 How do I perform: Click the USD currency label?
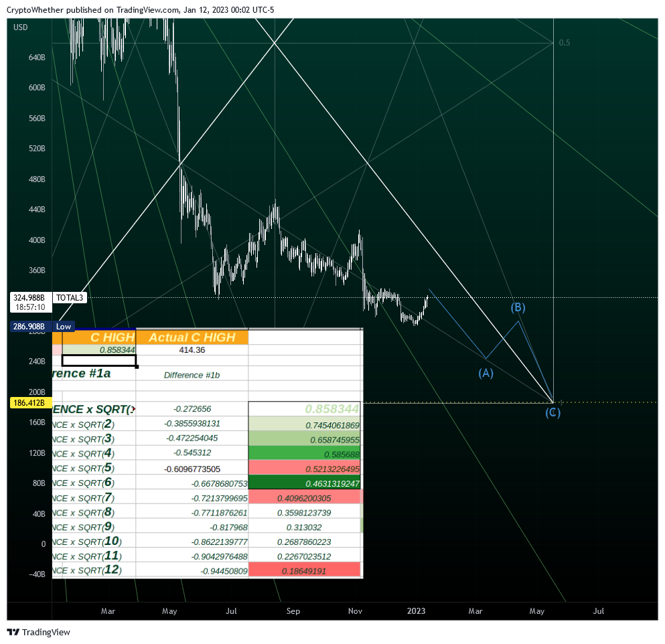[x=20, y=27]
